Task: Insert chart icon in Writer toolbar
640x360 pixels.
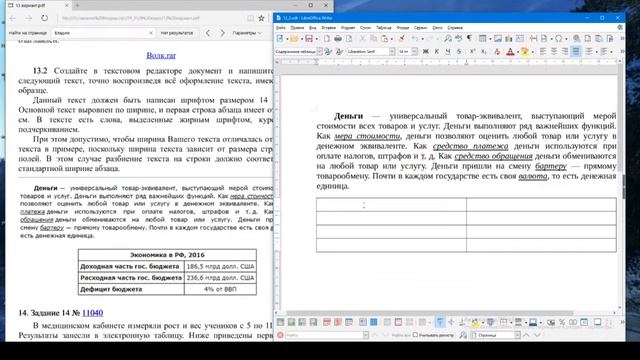Action: click(509, 39)
